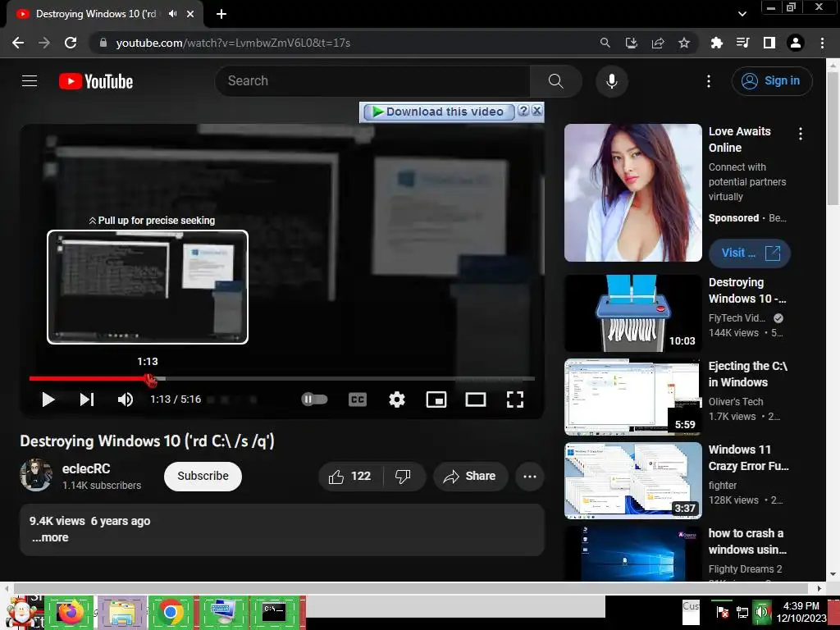Viewport: 840px width, 630px height.
Task: Open FlyTech Destroying Windows 10 thumbnail
Action: (x=633, y=313)
